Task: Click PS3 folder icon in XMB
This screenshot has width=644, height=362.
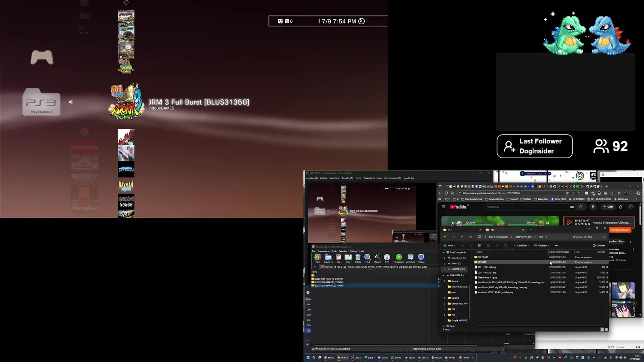Action: coord(41,102)
